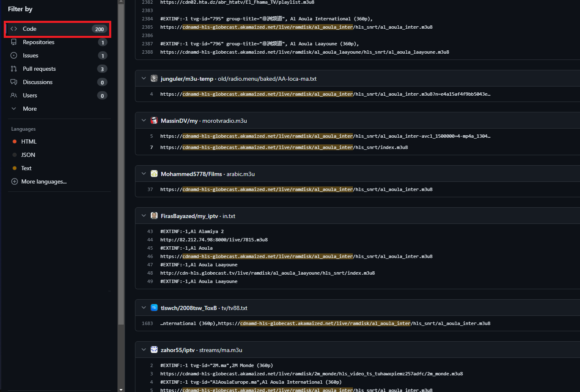The width and height of the screenshot is (580, 392).
Task: Open the AA-loca-ma.txt file link
Action: pyautogui.click(x=267, y=79)
